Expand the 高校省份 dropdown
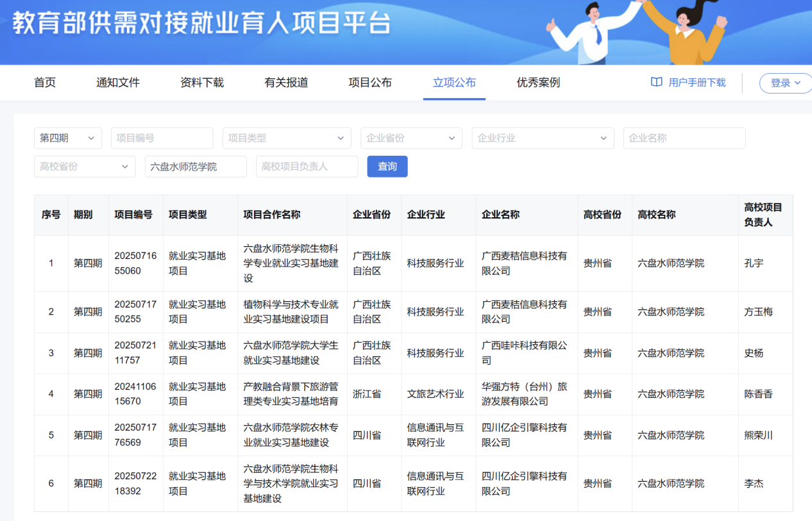Image resolution: width=812 pixels, height=521 pixels. click(x=85, y=166)
